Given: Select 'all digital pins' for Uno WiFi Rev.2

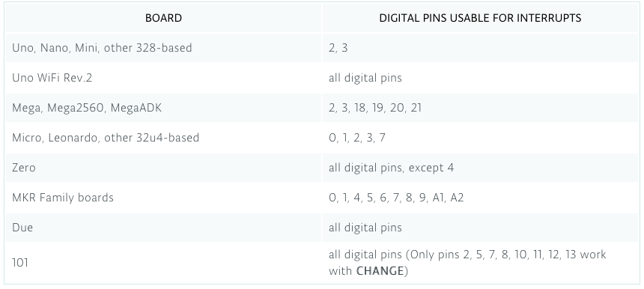Looking at the screenshot, I should click(x=365, y=78).
